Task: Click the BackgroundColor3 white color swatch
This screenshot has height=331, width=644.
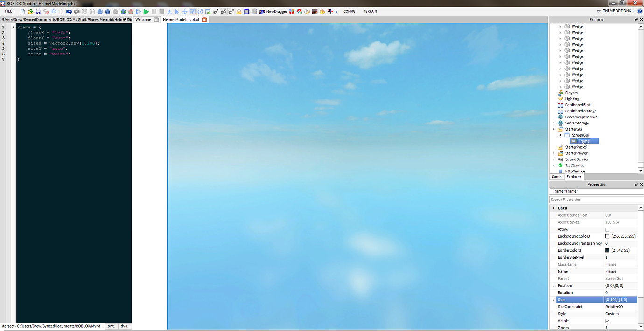Action: coord(608,236)
